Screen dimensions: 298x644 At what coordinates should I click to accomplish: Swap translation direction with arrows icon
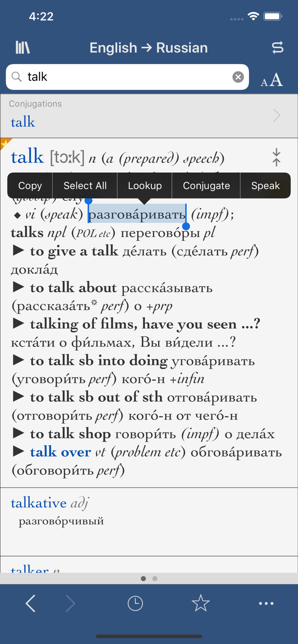point(278,48)
